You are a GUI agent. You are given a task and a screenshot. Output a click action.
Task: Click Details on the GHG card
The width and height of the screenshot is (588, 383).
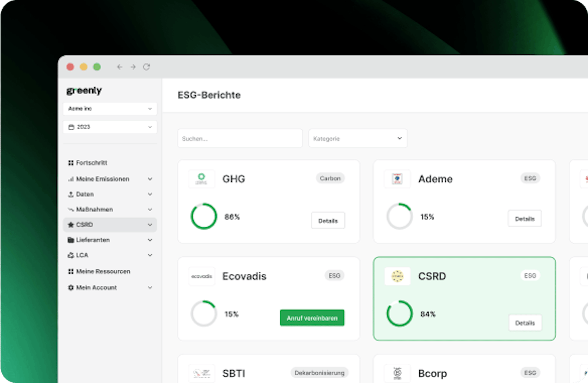328,220
